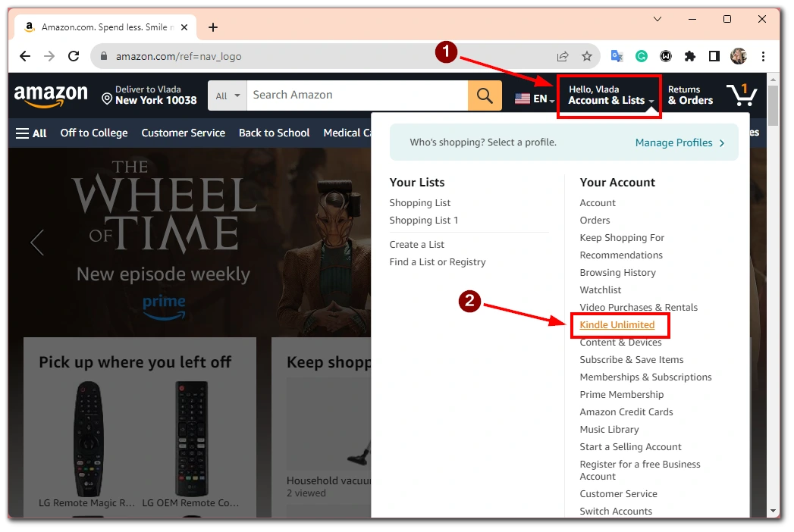The width and height of the screenshot is (794, 532).
Task: Open LG Remote Magic R... product thumbnail
Action: [89, 438]
